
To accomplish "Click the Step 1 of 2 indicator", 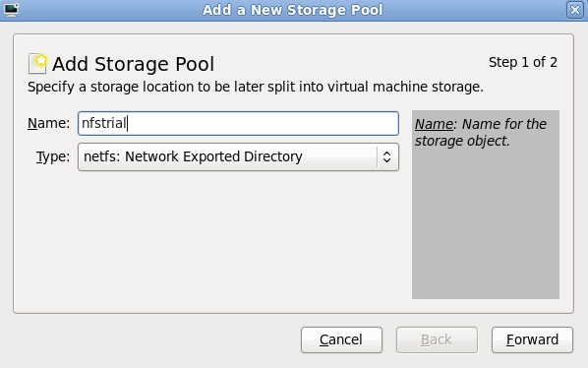I will point(523,62).
